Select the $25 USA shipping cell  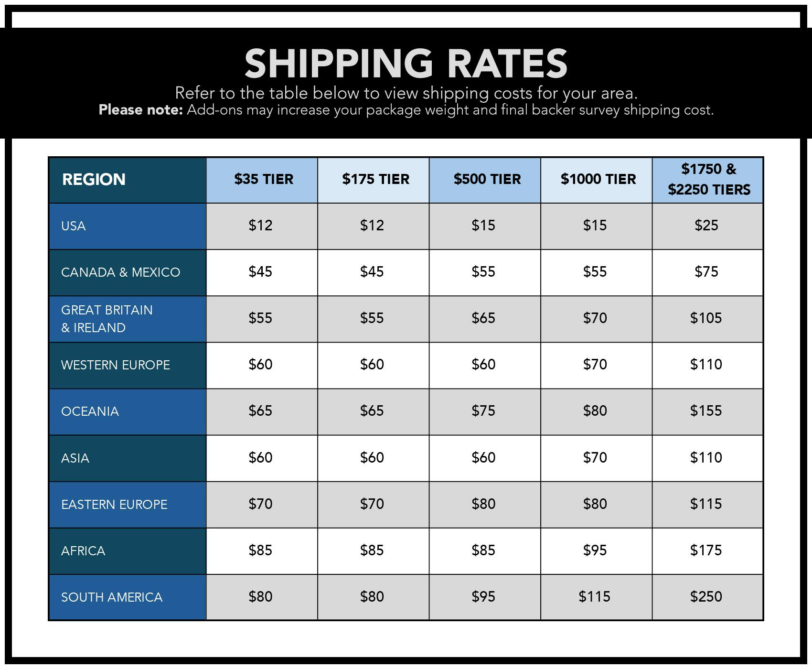(x=706, y=226)
